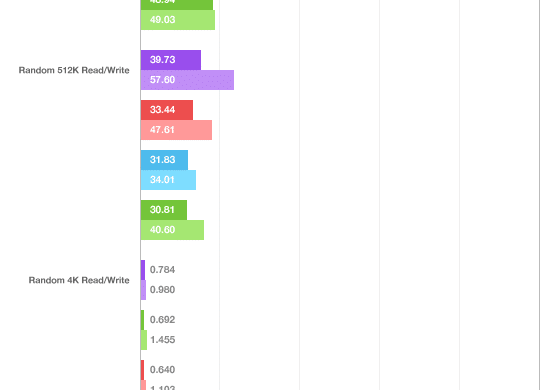560x390 pixels.
Task: Click the blue 31.83 bar
Action: pyautogui.click(x=164, y=160)
